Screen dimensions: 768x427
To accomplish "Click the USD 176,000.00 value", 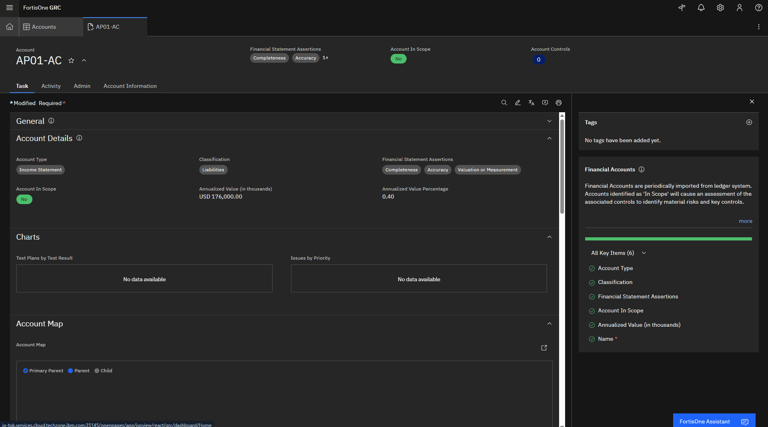I will click(220, 197).
